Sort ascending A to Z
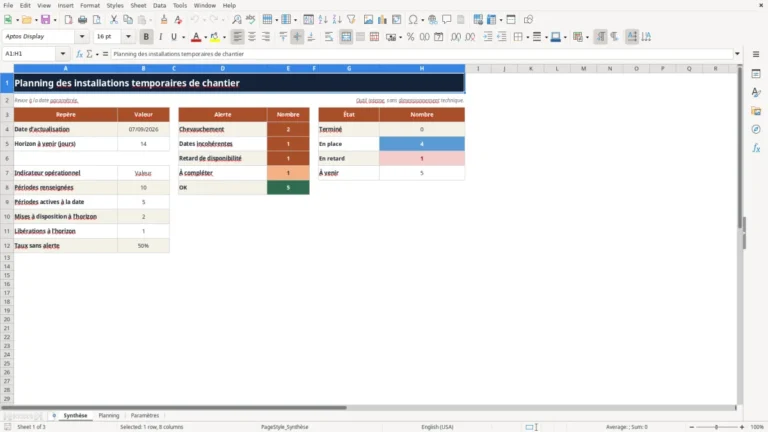 pos(323,20)
